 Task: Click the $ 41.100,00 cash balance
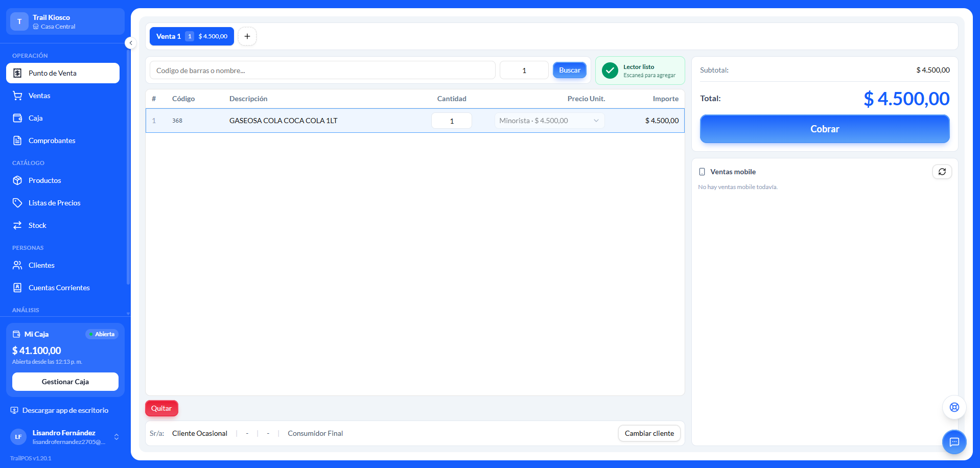coord(37,350)
